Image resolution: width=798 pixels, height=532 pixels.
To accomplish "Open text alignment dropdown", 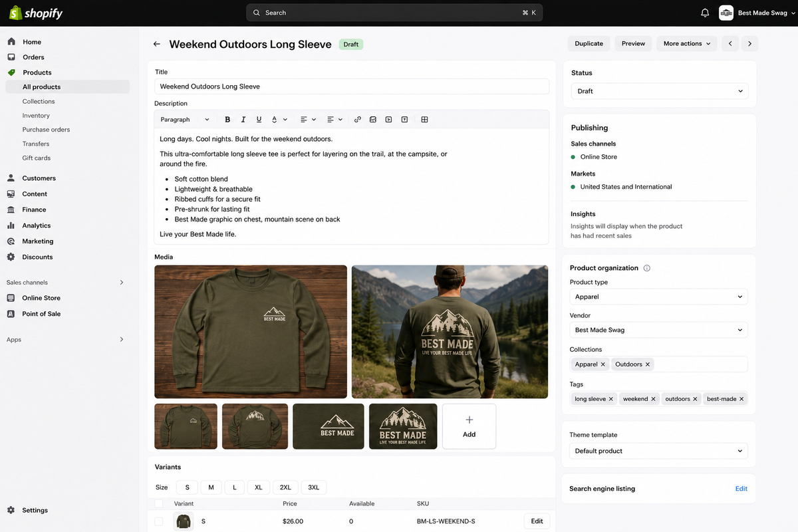I will click(308, 120).
